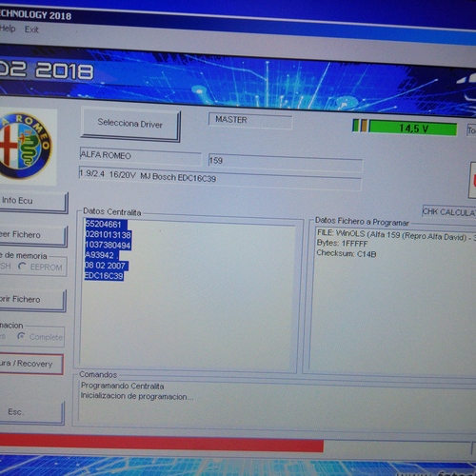Viewport: 476px width, 476px height.
Task: Click the ALFA ROMEO brand field
Action: click(x=140, y=156)
